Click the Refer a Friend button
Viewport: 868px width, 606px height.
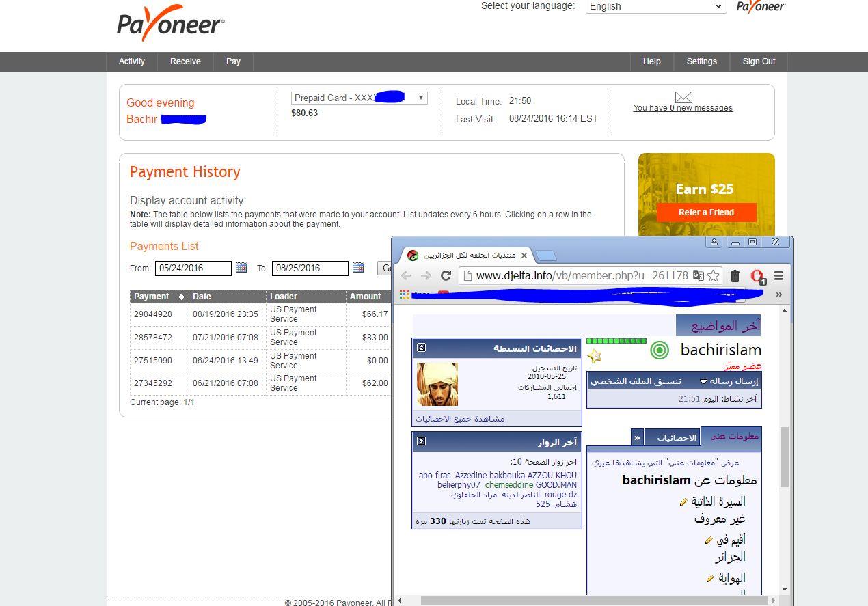706,212
